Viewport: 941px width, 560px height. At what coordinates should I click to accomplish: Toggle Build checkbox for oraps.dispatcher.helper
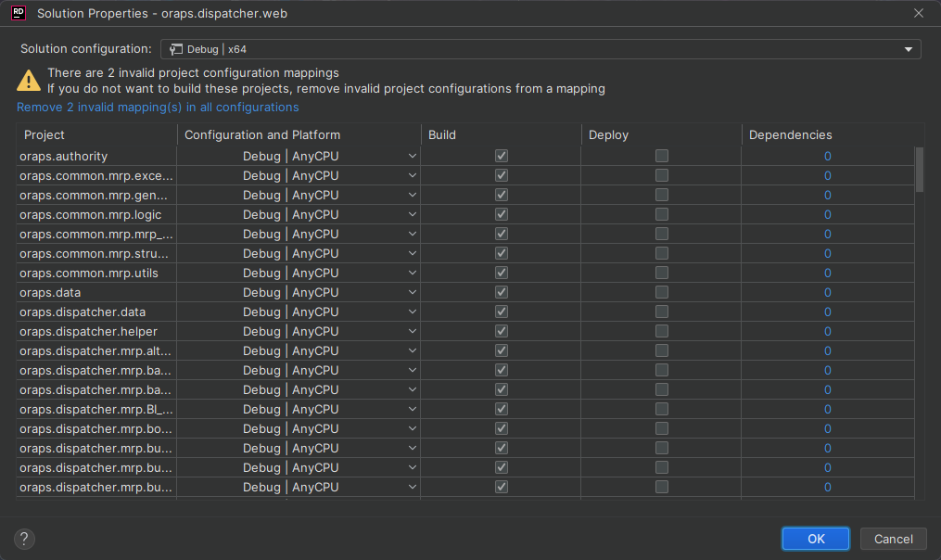502,332
